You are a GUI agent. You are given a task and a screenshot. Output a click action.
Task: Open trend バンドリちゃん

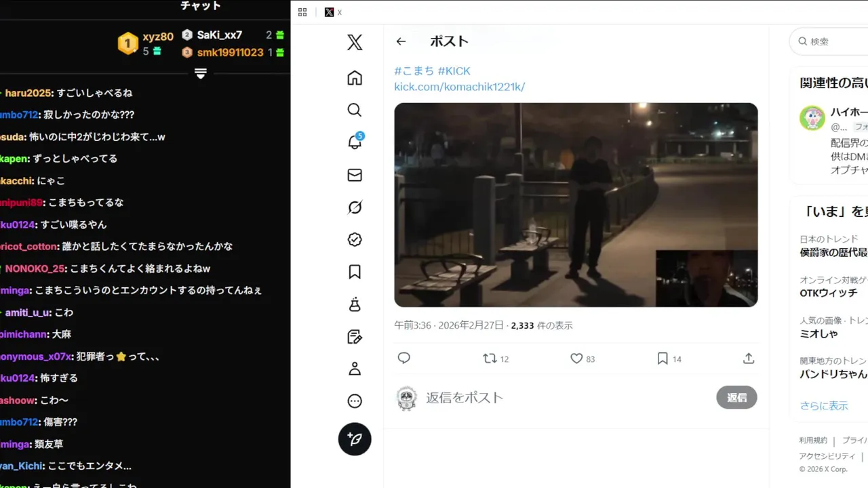click(x=833, y=374)
